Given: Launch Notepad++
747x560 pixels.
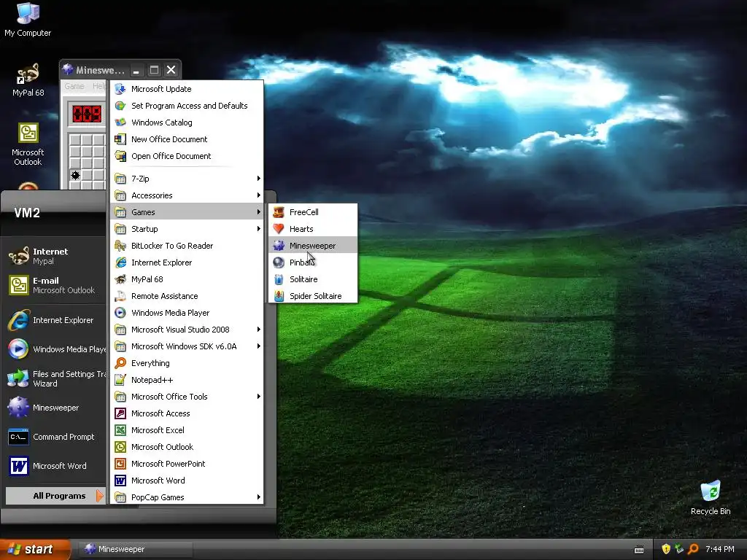Looking at the screenshot, I should 187,379.
